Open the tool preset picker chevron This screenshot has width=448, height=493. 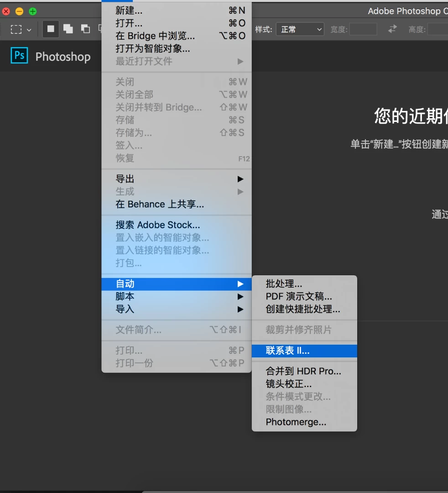coord(29,30)
